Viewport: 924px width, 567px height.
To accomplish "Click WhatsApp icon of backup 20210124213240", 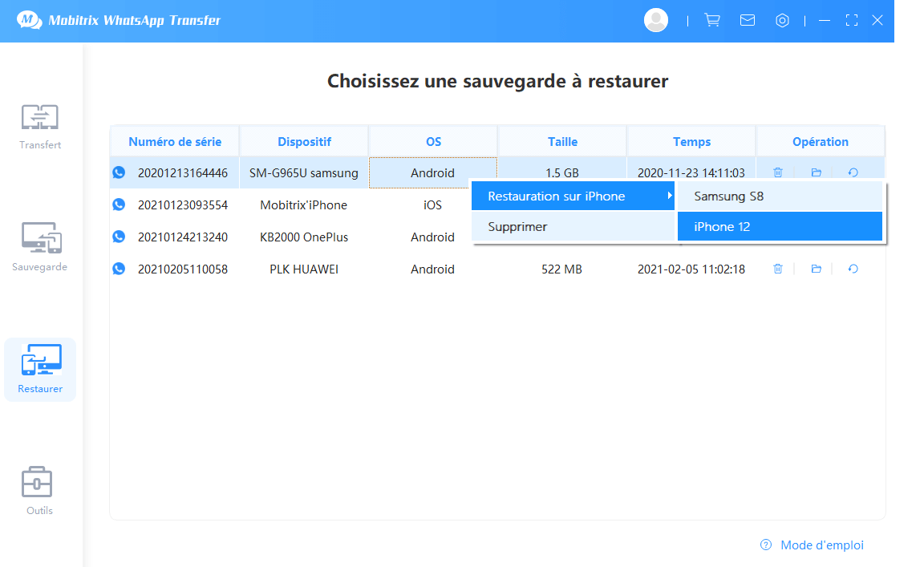I will click(x=119, y=237).
